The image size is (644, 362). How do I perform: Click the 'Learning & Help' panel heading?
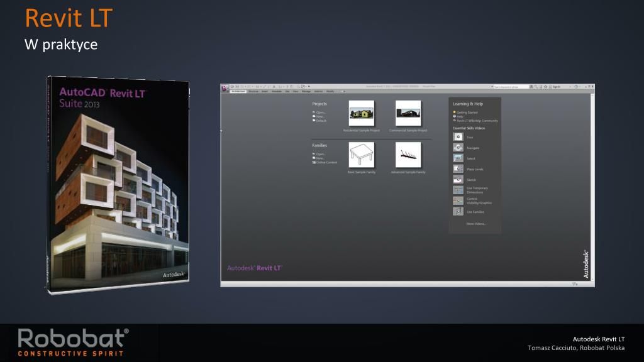(x=468, y=104)
